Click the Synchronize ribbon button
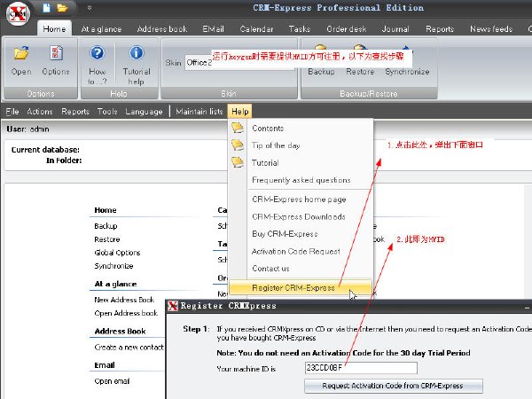Viewport: 532px width, 399px height. [x=407, y=61]
